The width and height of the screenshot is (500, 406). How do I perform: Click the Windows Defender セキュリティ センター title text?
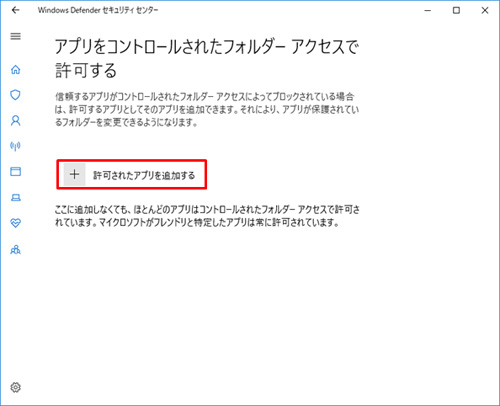(98, 10)
